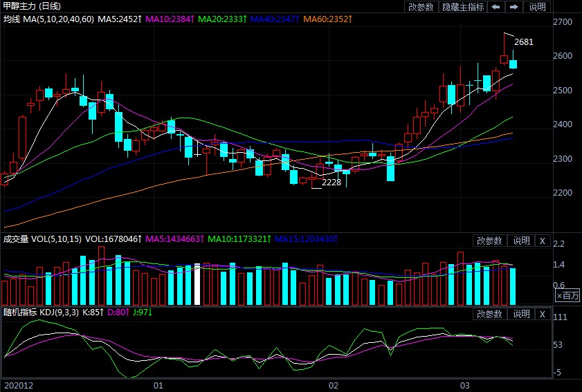582x392 pixels.
Task: Open 说明 for the KDJ panel
Action: (x=520, y=314)
